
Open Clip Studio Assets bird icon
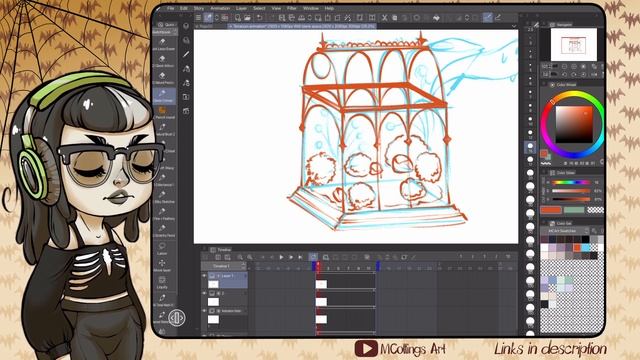point(436,18)
